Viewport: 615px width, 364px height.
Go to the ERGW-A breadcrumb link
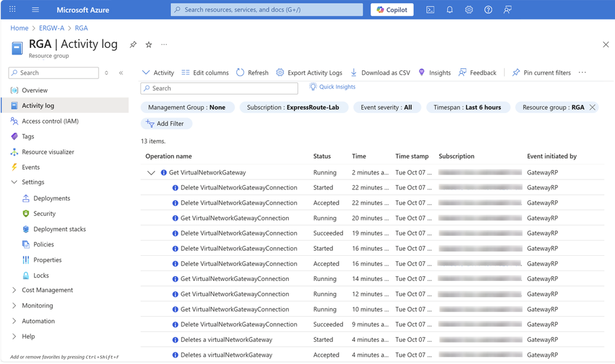[x=51, y=28]
